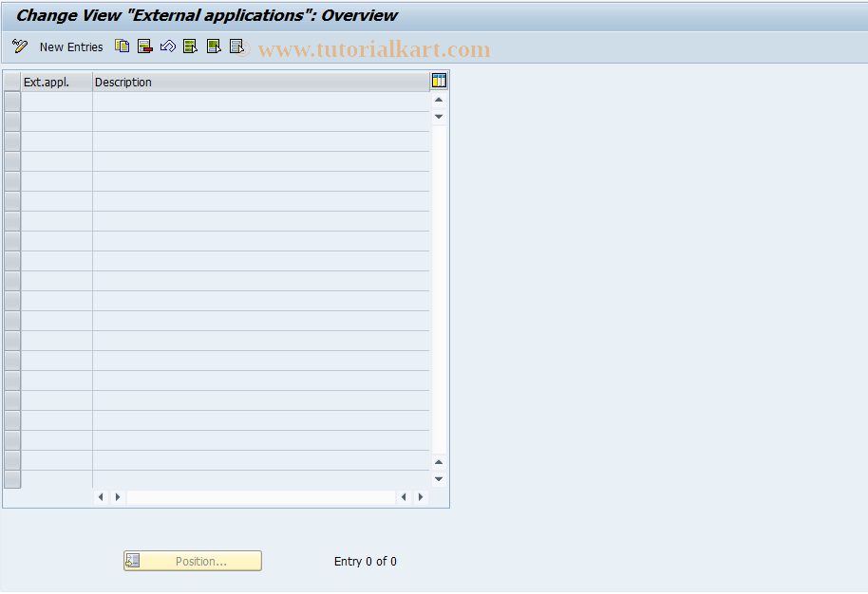Click the Select All icon
Screen dimensions: 868x594
point(191,46)
